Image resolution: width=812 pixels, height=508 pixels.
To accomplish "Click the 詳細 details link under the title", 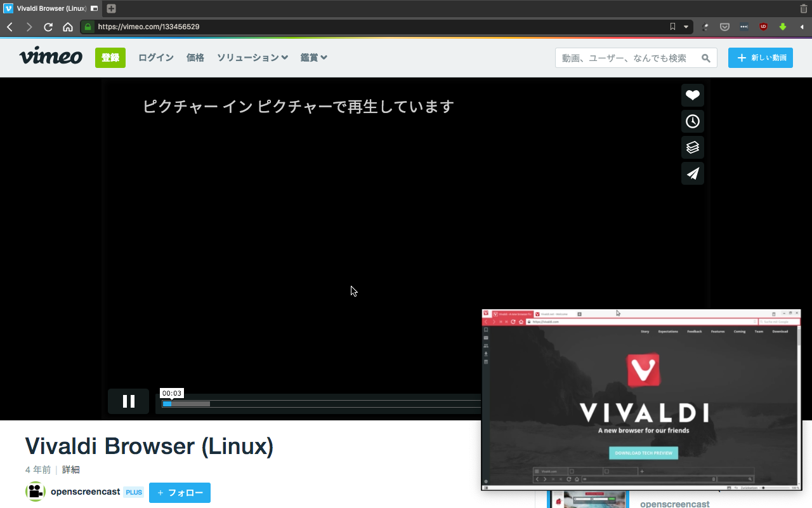I will pyautogui.click(x=71, y=470).
